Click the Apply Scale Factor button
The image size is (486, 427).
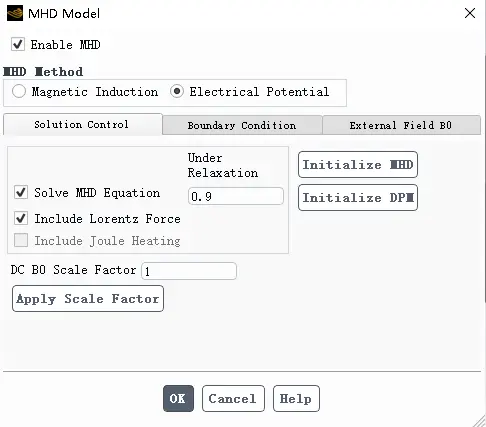(x=88, y=298)
